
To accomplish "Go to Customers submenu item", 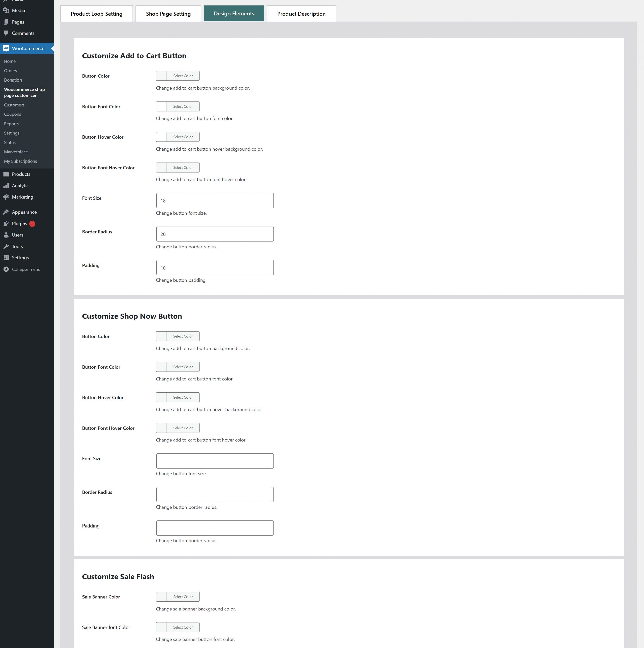I will pos(14,105).
